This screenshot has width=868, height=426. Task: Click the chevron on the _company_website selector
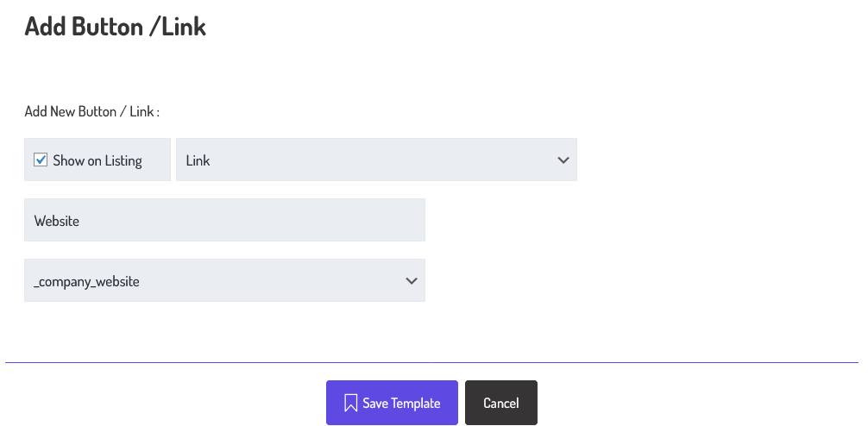click(412, 280)
